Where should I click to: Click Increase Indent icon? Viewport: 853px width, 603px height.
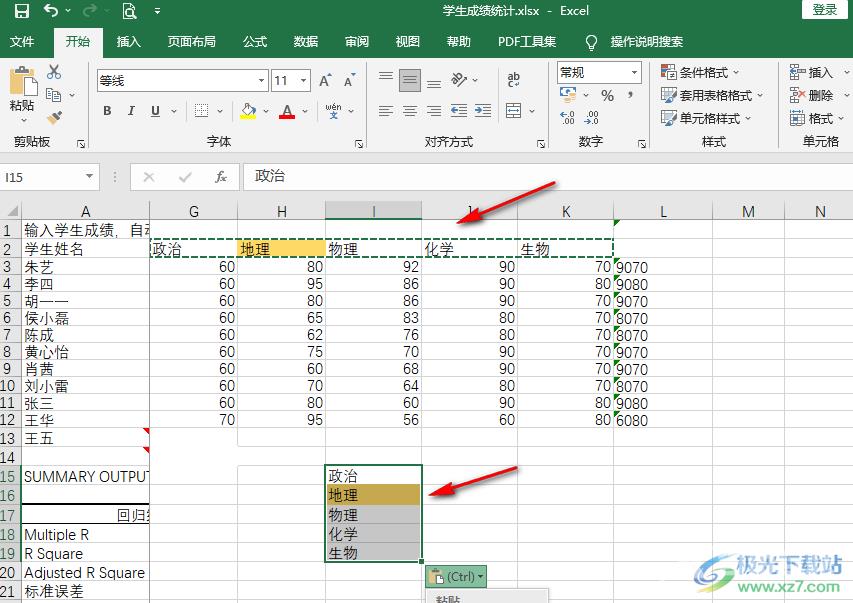point(483,111)
